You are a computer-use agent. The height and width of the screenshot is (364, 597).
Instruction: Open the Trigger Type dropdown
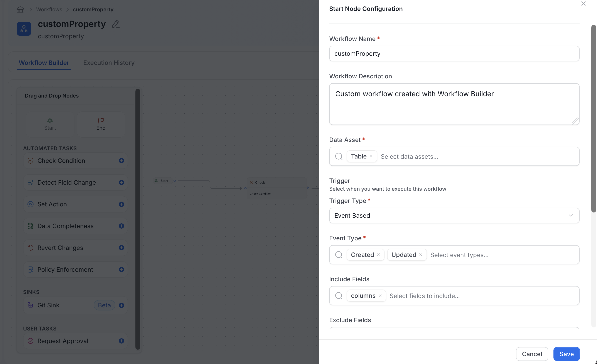pyautogui.click(x=454, y=216)
